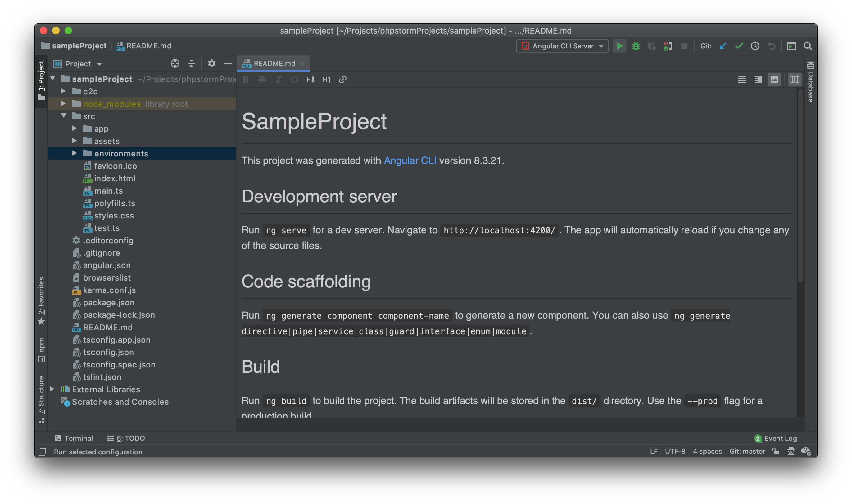Toggle auto-scroll preview button
852x504 pixels.
pyautogui.click(x=794, y=79)
